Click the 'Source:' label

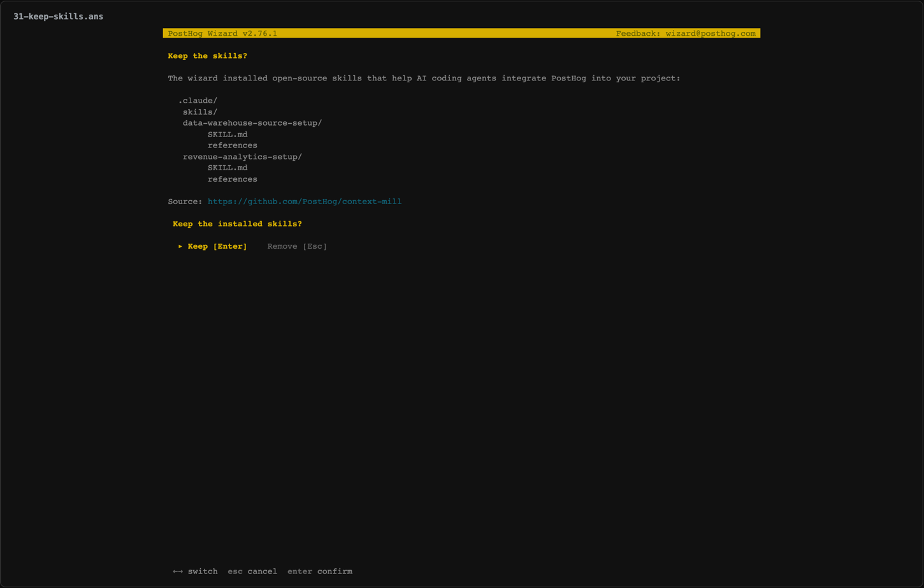point(185,202)
